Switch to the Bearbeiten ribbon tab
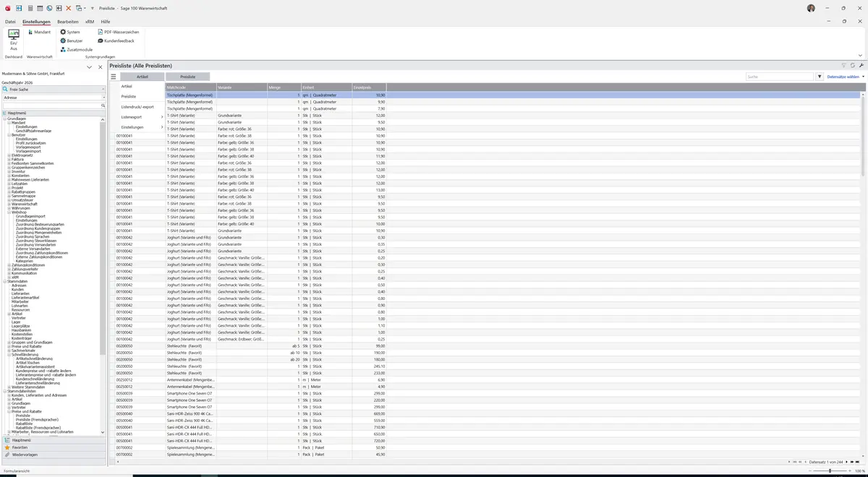Screen dimensions: 868x477 68,22
